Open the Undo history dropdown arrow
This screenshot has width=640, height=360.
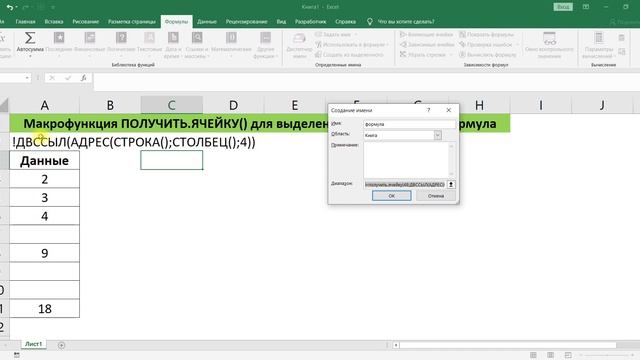pyautogui.click(x=16, y=7)
